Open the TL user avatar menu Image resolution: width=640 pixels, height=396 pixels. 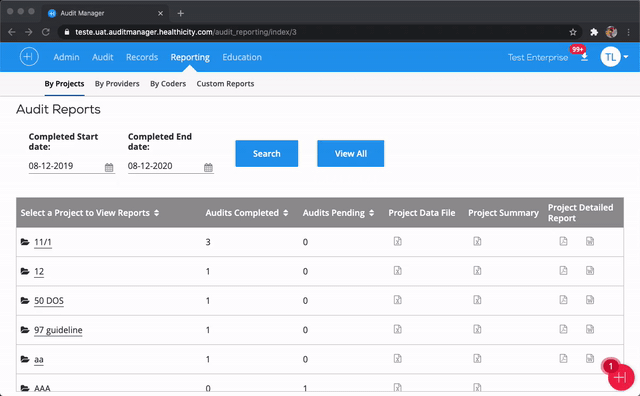(610, 57)
